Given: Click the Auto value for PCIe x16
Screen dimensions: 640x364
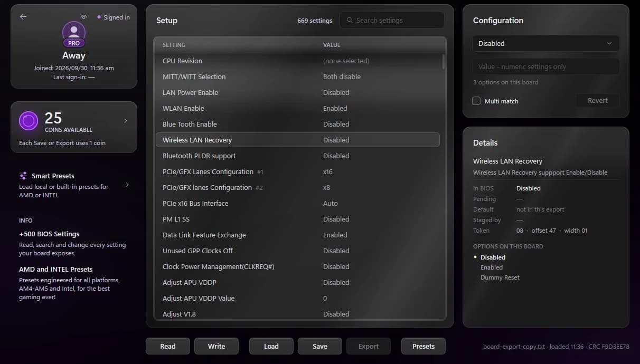Looking at the screenshot, I should (x=331, y=203).
